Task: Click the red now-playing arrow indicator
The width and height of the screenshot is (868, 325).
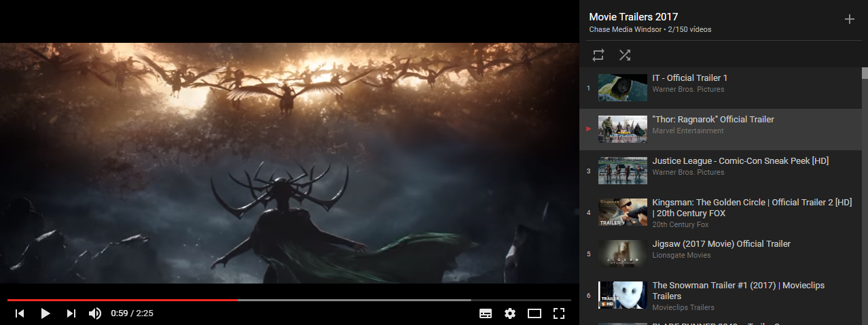Action: pyautogui.click(x=589, y=129)
